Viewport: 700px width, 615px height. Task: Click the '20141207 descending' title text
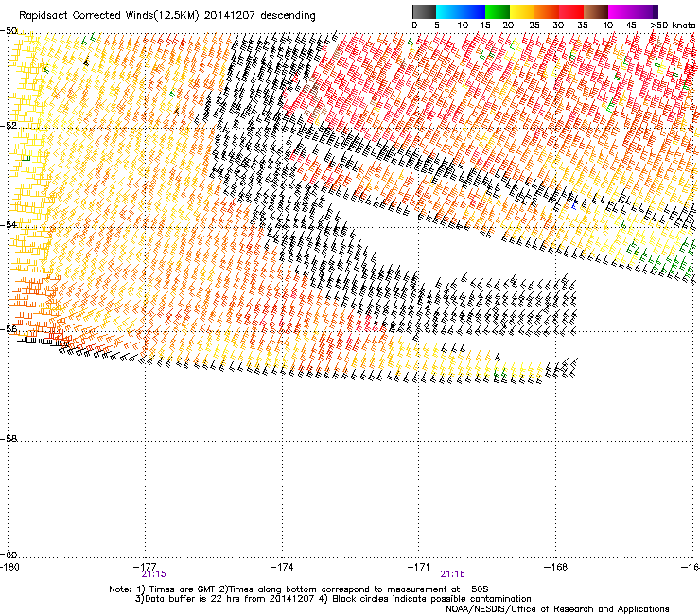259,16
